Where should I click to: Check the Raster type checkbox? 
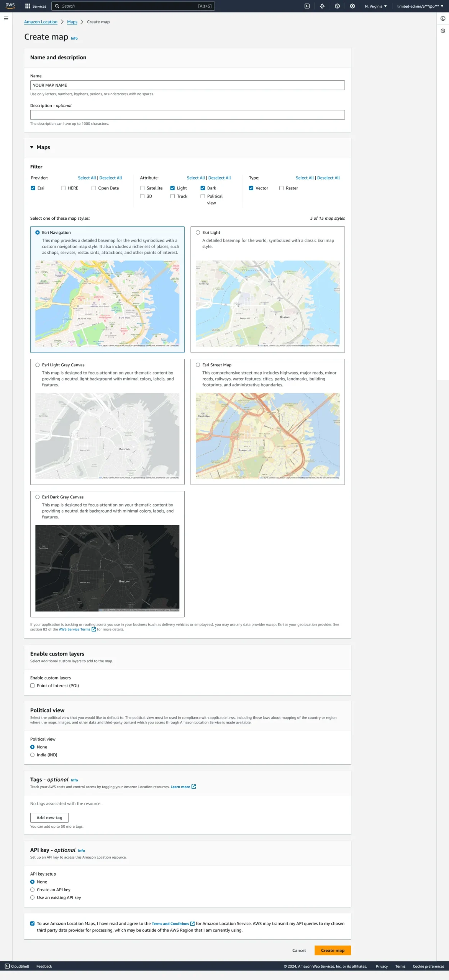pos(281,188)
